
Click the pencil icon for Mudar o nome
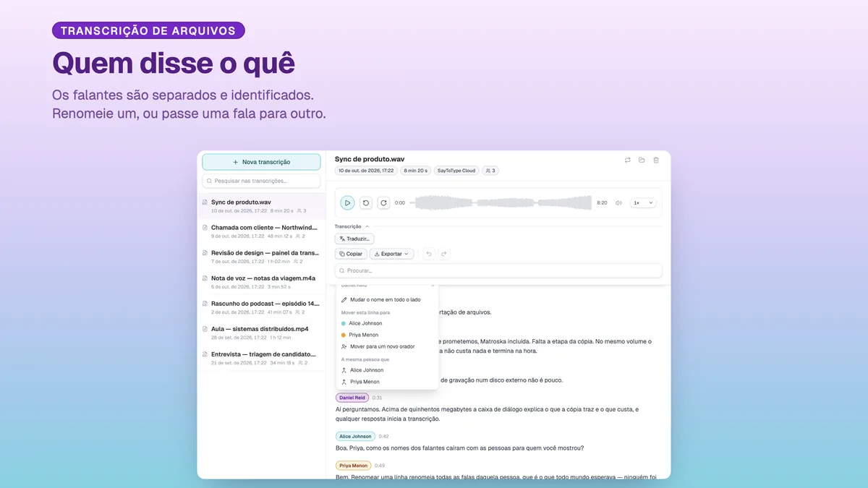coord(344,299)
